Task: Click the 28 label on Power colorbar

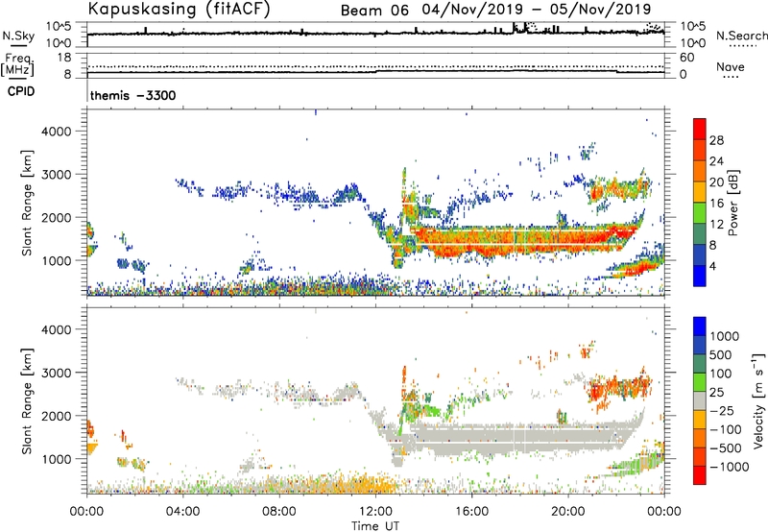Action: (x=716, y=140)
